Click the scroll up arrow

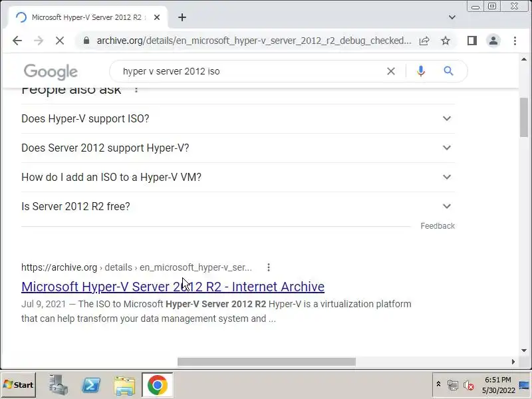pyautogui.click(x=524, y=59)
